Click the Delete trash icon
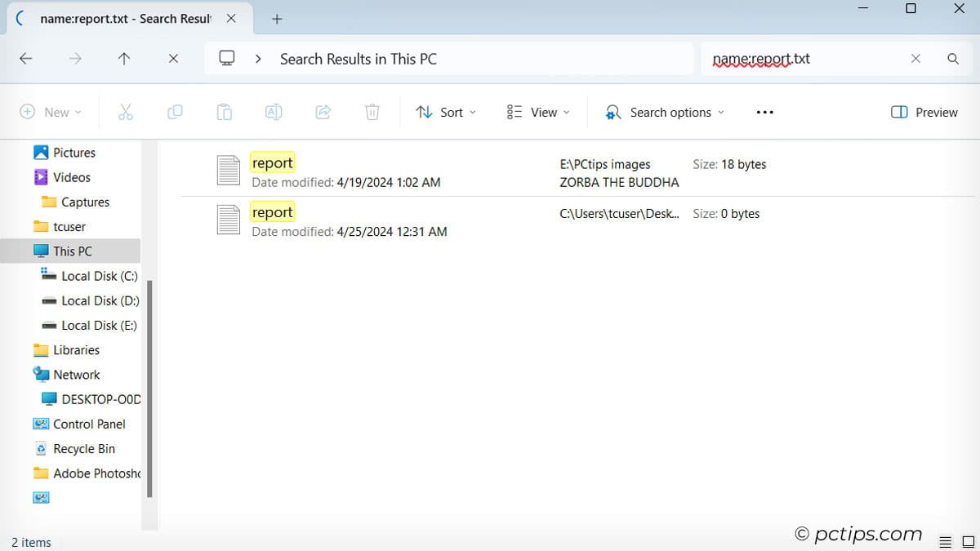The image size is (980, 551). [372, 112]
